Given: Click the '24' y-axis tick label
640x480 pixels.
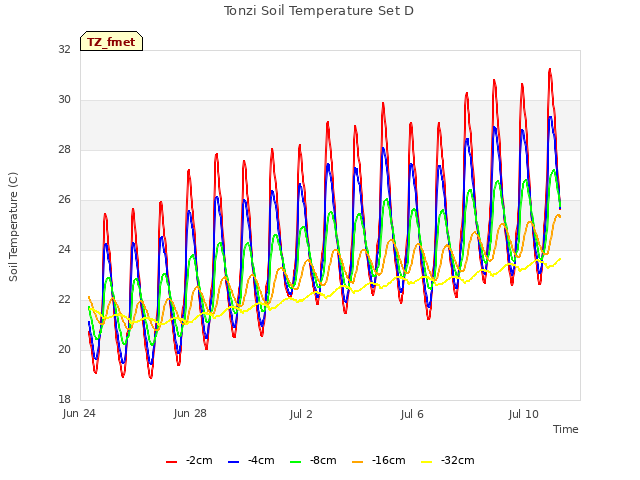Looking at the screenshot, I should (64, 249).
